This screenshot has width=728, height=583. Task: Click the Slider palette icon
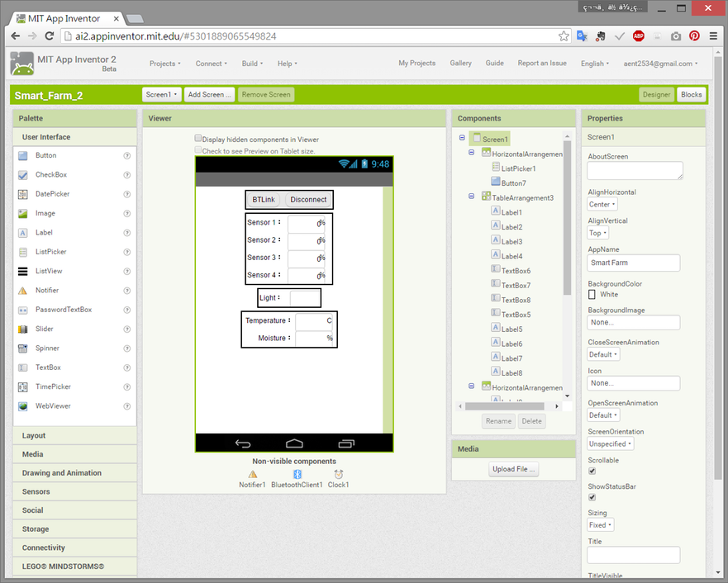tap(23, 329)
